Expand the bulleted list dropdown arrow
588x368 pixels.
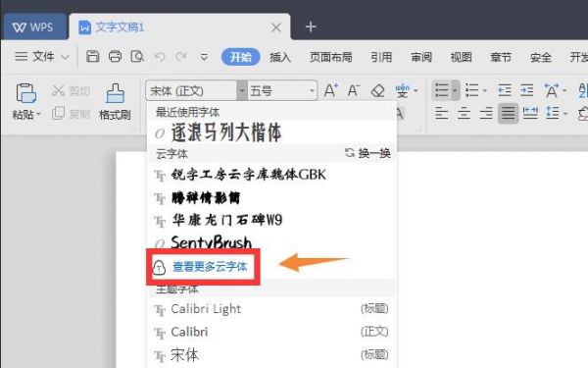(x=455, y=90)
